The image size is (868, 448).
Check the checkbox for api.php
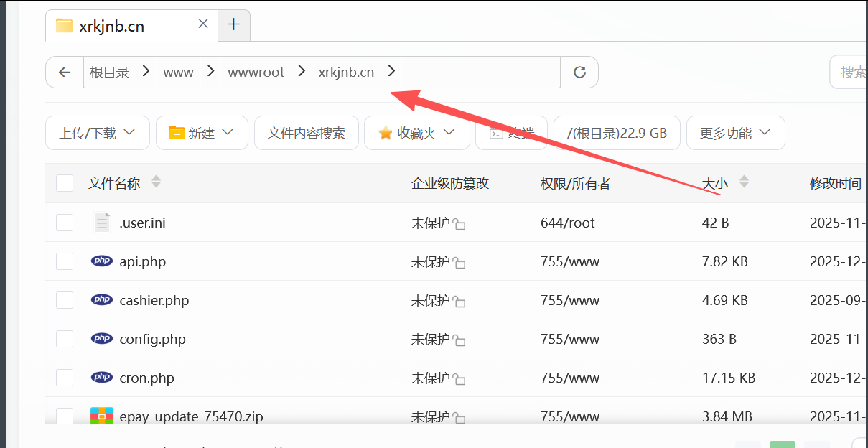coord(65,261)
